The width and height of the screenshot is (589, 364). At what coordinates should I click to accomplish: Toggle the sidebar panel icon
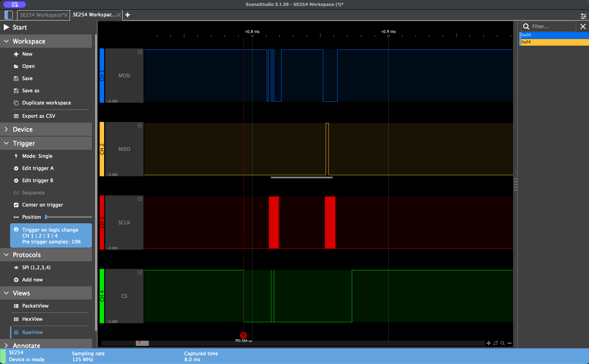[9, 15]
